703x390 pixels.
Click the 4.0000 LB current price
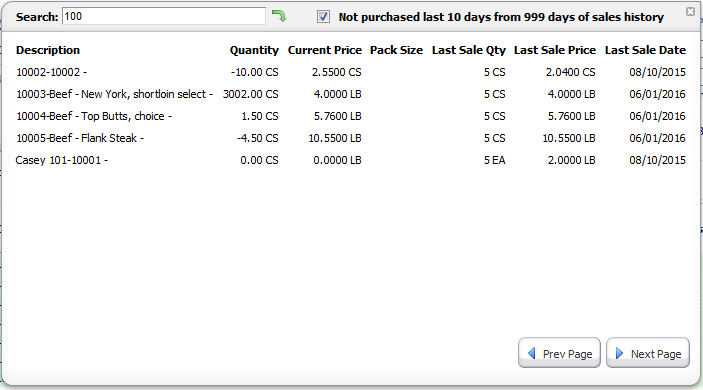(x=338, y=94)
